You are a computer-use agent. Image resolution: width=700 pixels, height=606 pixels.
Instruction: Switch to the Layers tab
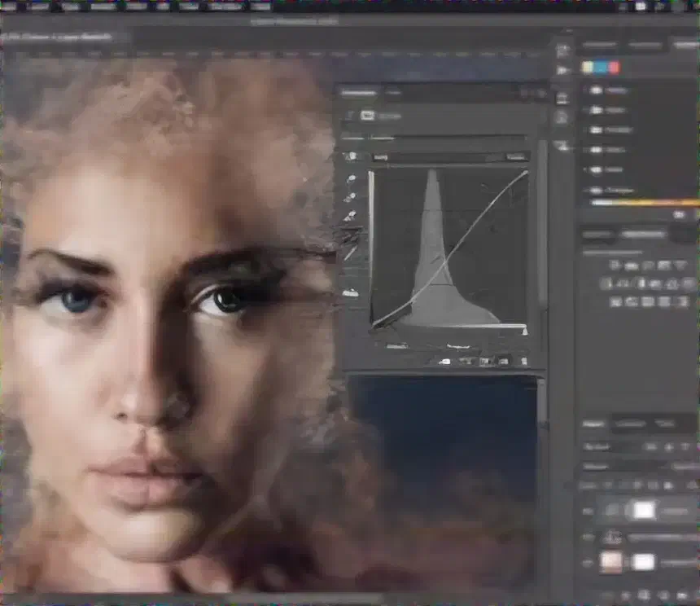(593, 424)
